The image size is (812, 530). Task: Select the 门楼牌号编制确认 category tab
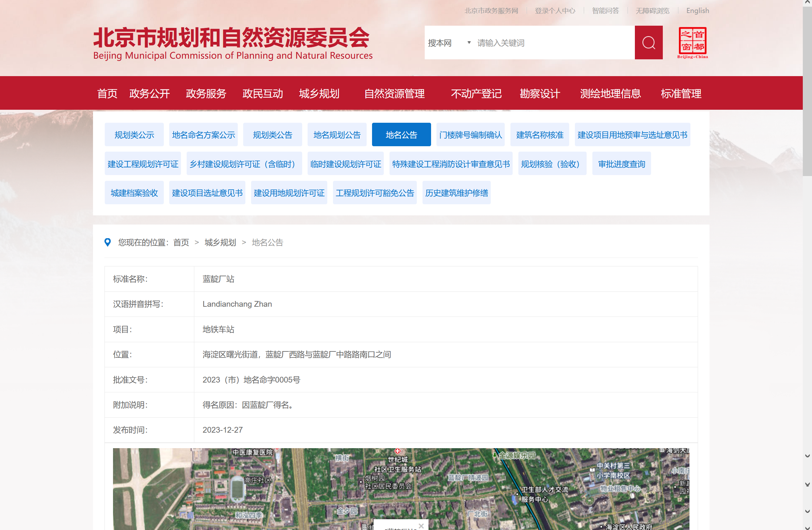coord(470,134)
